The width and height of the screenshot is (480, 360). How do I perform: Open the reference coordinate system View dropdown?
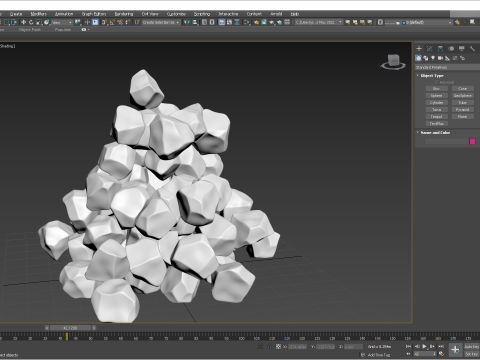point(62,22)
